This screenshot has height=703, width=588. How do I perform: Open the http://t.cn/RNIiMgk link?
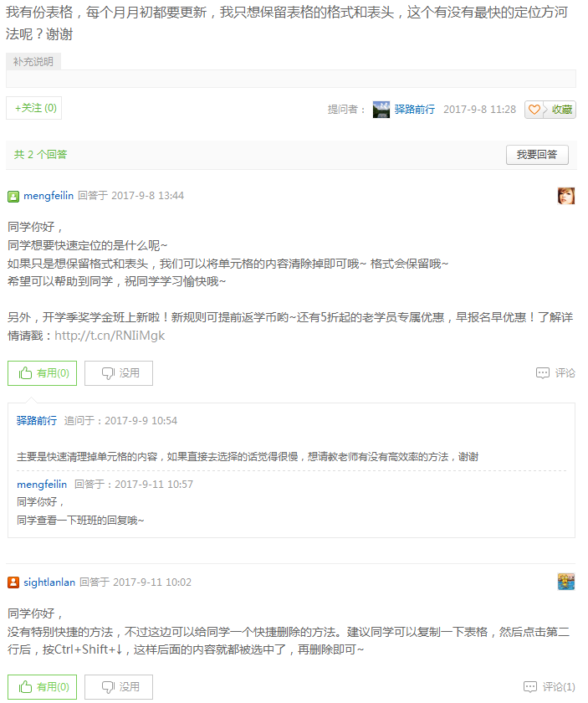pyautogui.click(x=110, y=336)
